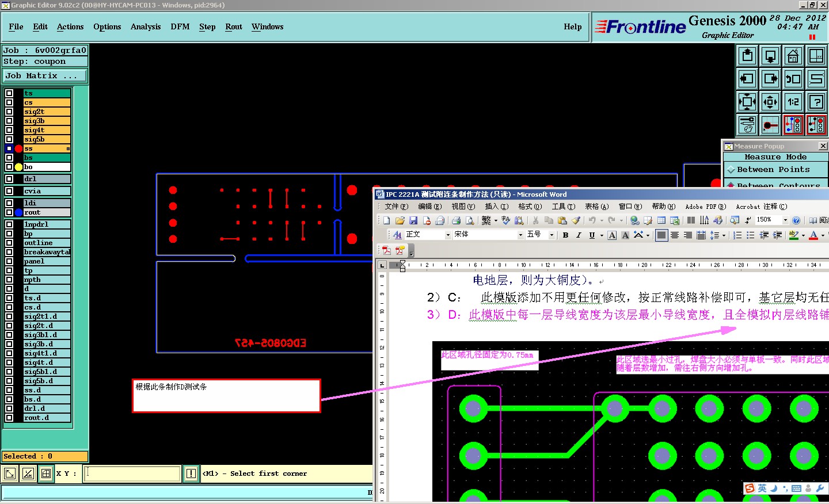Open the 150% zoom dropdown in Word

click(x=785, y=220)
